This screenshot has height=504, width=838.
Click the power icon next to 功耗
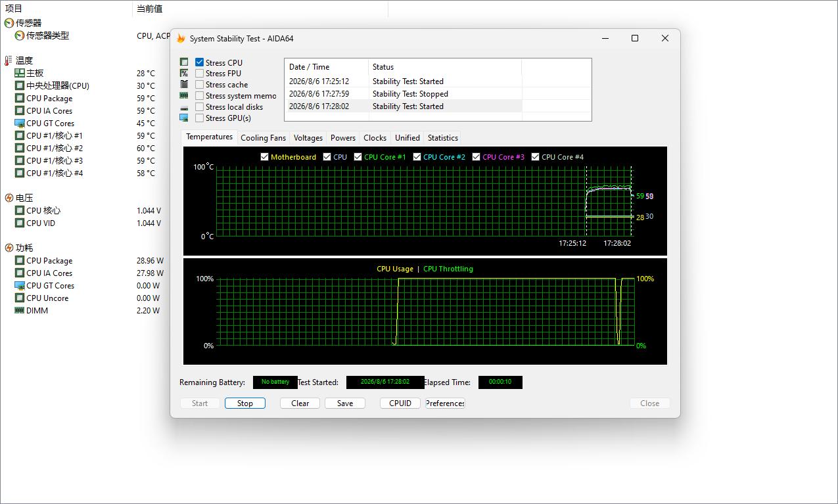[x=9, y=248]
